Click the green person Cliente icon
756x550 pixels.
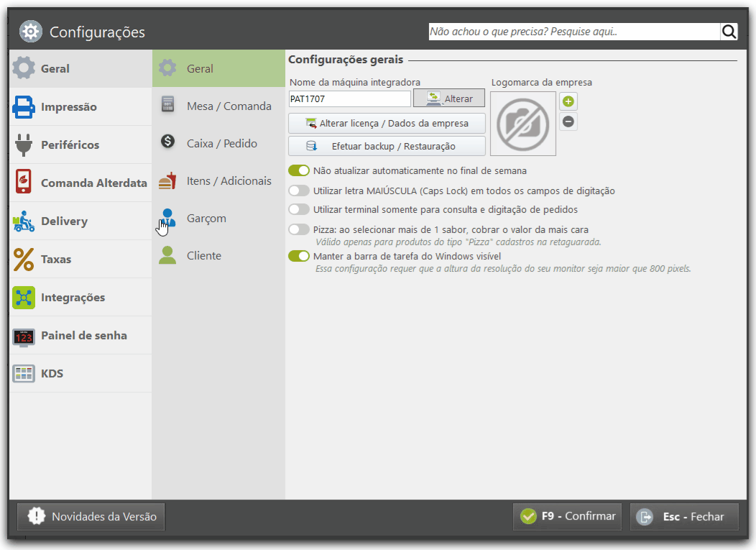coord(167,255)
